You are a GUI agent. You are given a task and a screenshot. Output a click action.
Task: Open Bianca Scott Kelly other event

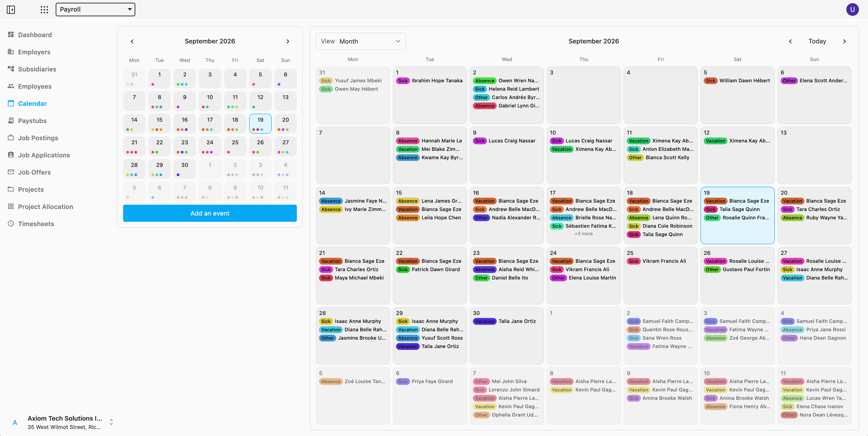click(x=660, y=157)
